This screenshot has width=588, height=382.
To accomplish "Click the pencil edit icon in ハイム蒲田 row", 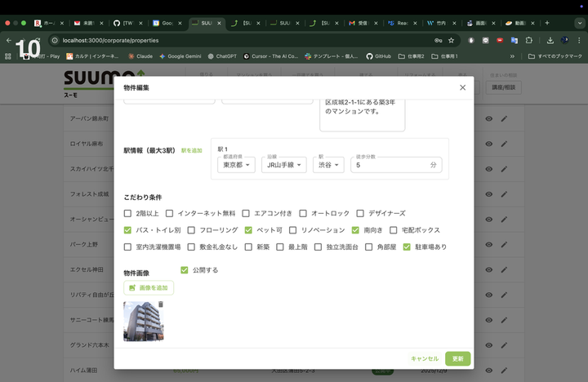I will click(504, 371).
